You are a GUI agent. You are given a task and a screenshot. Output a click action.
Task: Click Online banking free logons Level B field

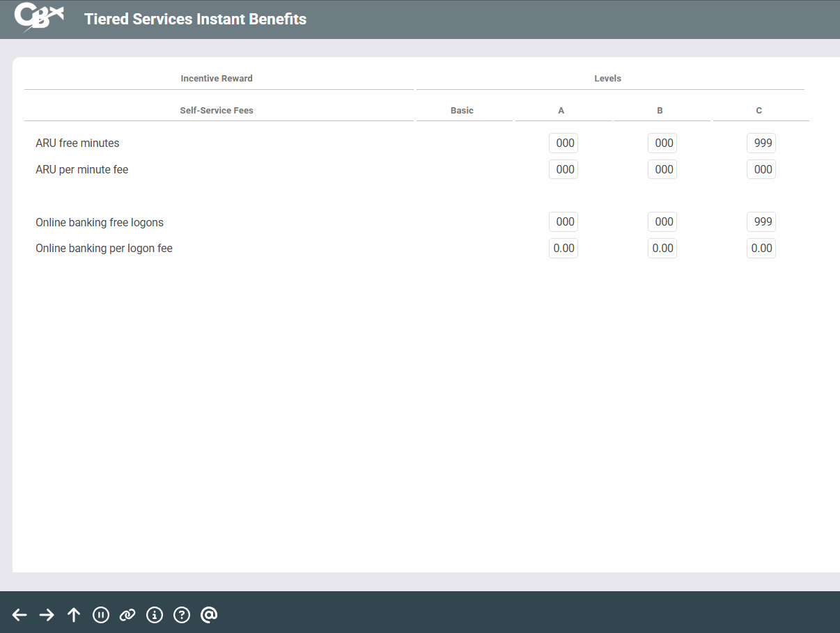pyautogui.click(x=662, y=222)
